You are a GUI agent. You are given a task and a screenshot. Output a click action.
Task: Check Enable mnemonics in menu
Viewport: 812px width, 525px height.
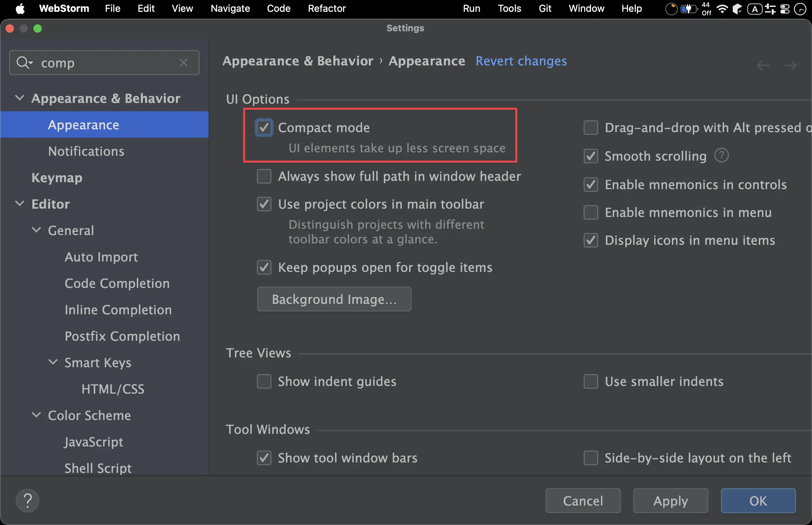(591, 212)
